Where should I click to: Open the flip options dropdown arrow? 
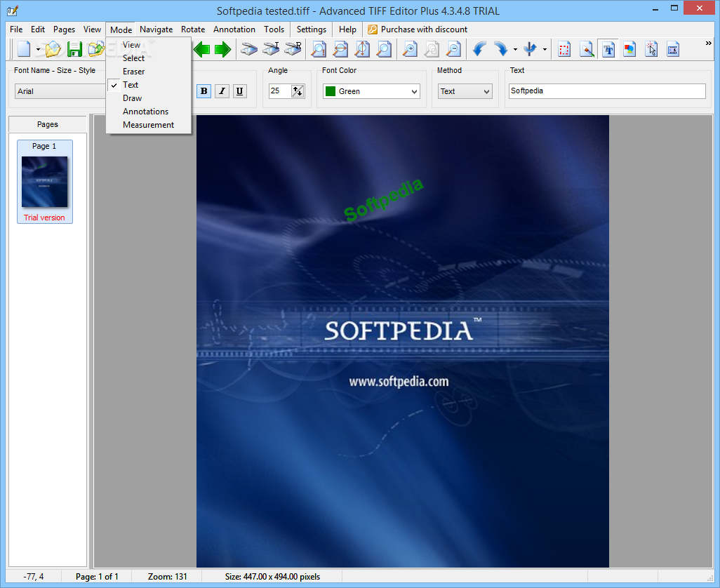coord(545,49)
